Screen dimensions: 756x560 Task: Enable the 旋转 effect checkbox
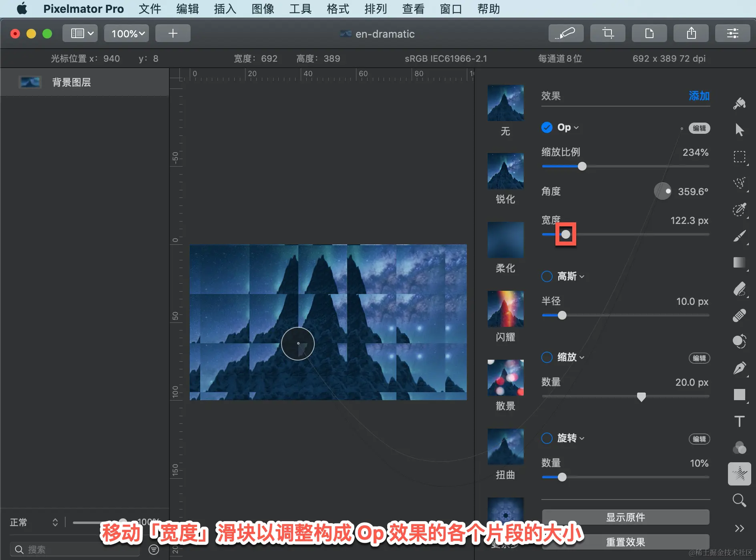(547, 438)
